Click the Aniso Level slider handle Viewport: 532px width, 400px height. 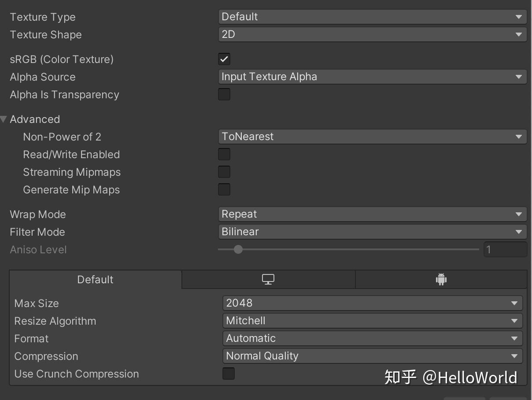(x=238, y=249)
